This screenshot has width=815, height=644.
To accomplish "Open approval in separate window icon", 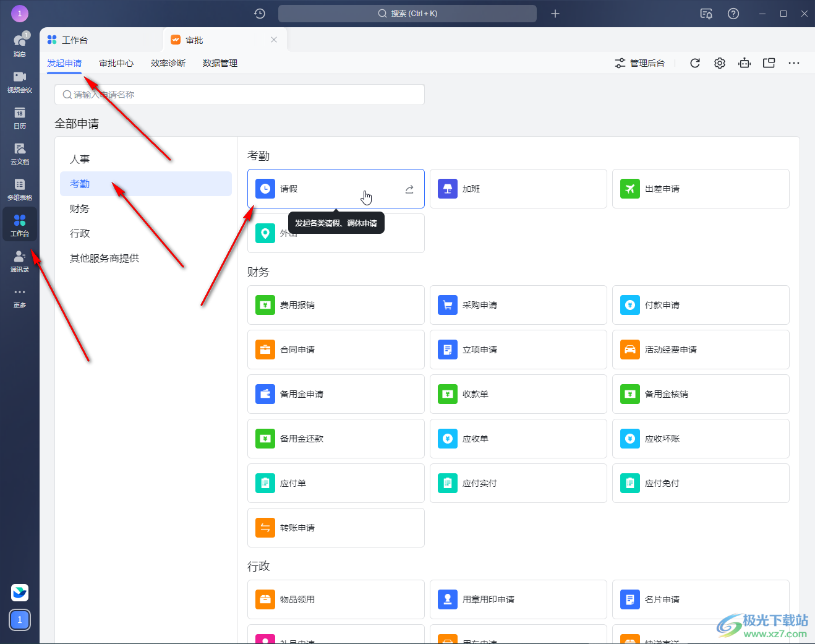I will click(x=769, y=63).
